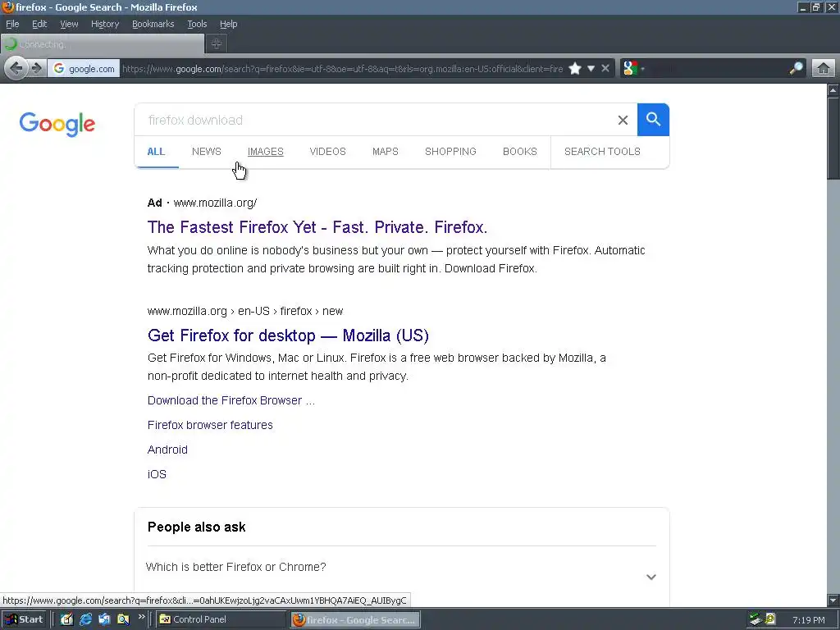
Task: Open 'Download the Firefox Browser' sitelink
Action: point(231,400)
